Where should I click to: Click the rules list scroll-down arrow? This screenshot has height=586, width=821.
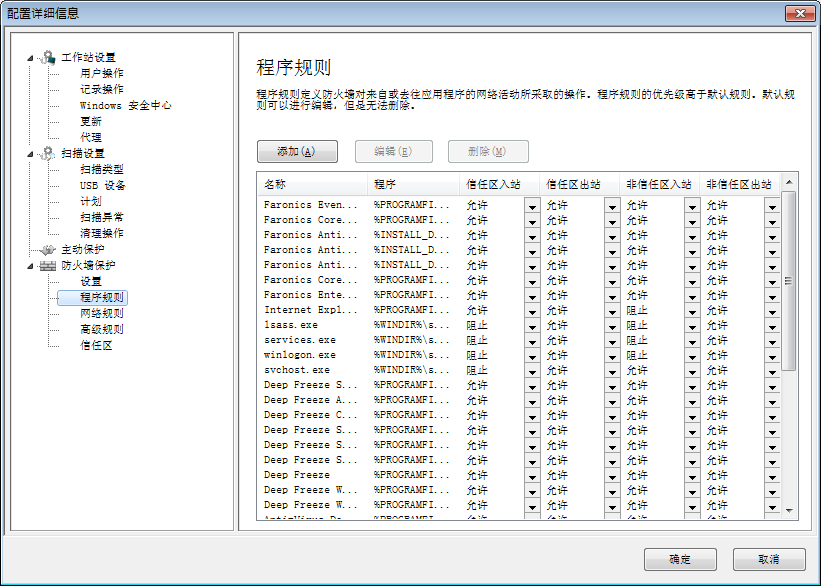789,510
